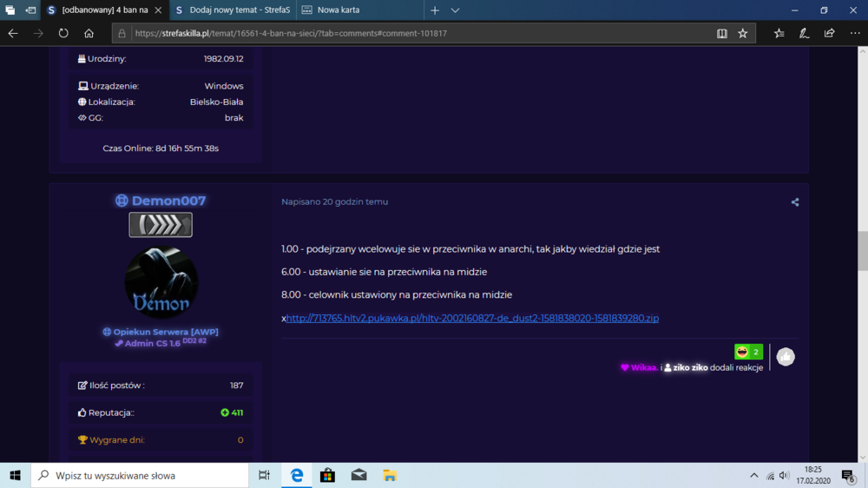Click the 'Urodziny' 1982.09.12 value
Screen dimensions: 868x488
pos(223,59)
